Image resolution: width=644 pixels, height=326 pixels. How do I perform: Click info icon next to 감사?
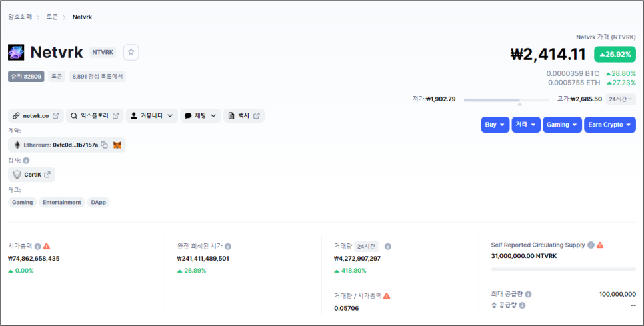(26, 160)
